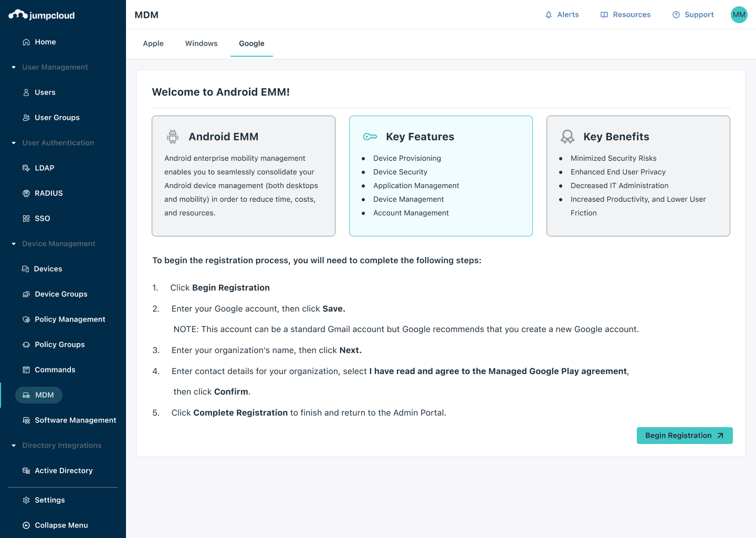The width and height of the screenshot is (756, 538).
Task: Open the Resources link
Action: tap(632, 15)
